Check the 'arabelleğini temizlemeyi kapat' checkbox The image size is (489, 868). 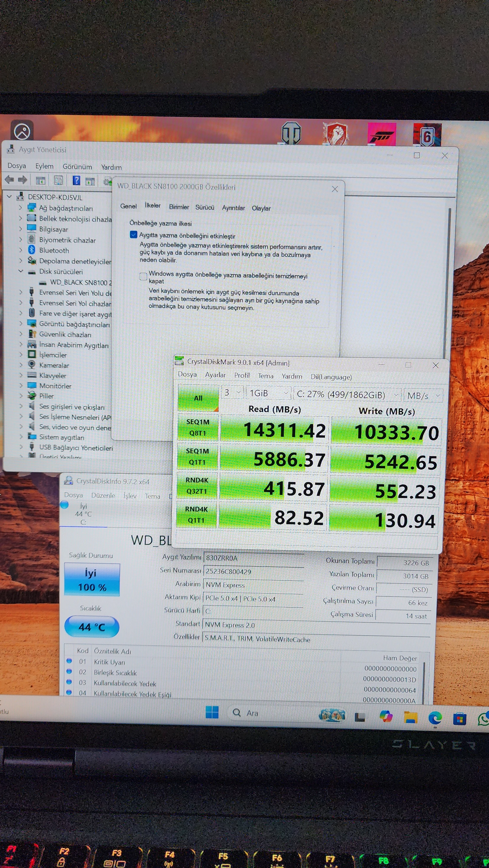click(x=143, y=277)
